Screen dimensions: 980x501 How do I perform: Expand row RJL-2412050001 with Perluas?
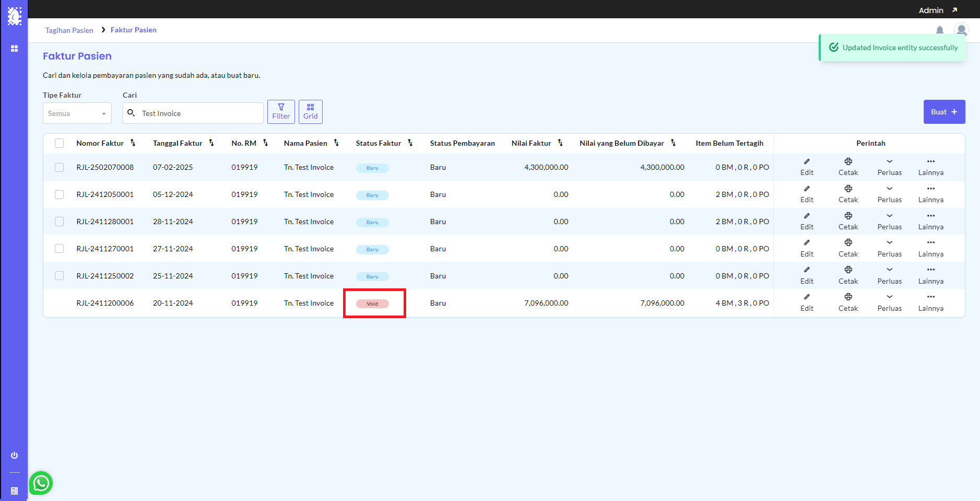coord(890,194)
